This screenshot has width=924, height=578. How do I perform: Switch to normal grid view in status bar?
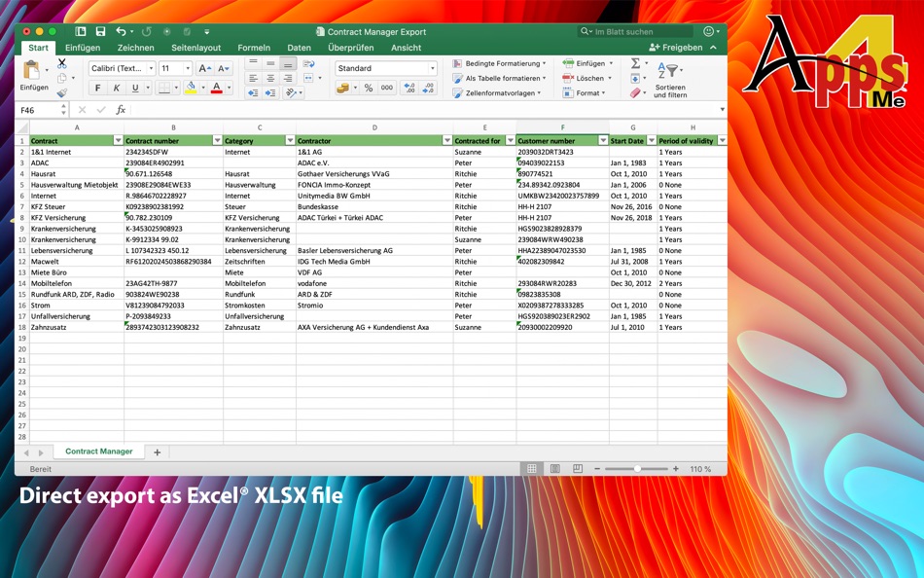click(x=531, y=469)
